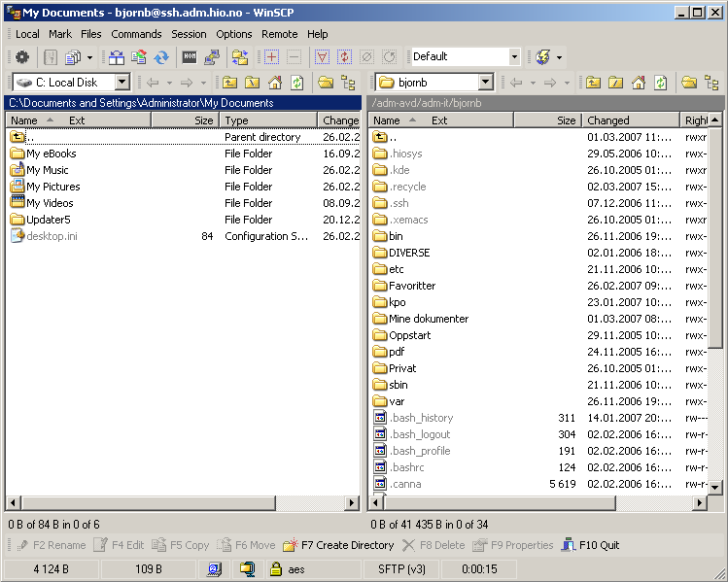Image resolution: width=728 pixels, height=582 pixels.
Task: Select the Mine dokumenter remote folder
Action: coord(420,319)
